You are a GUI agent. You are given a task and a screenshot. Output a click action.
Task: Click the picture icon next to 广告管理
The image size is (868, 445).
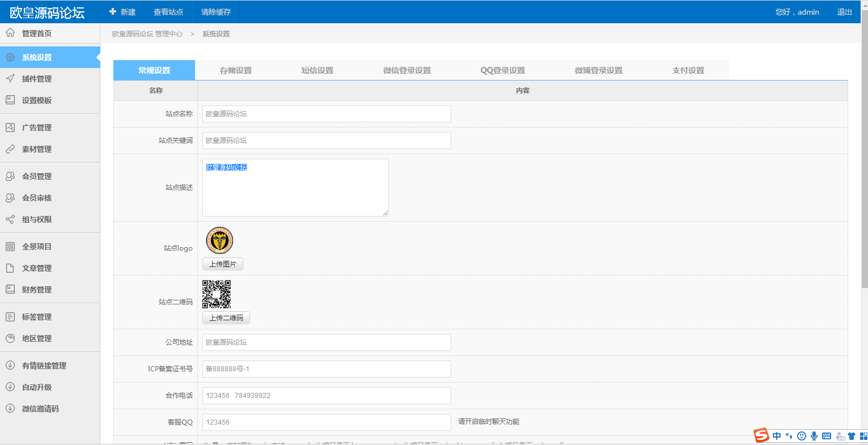[x=10, y=128]
